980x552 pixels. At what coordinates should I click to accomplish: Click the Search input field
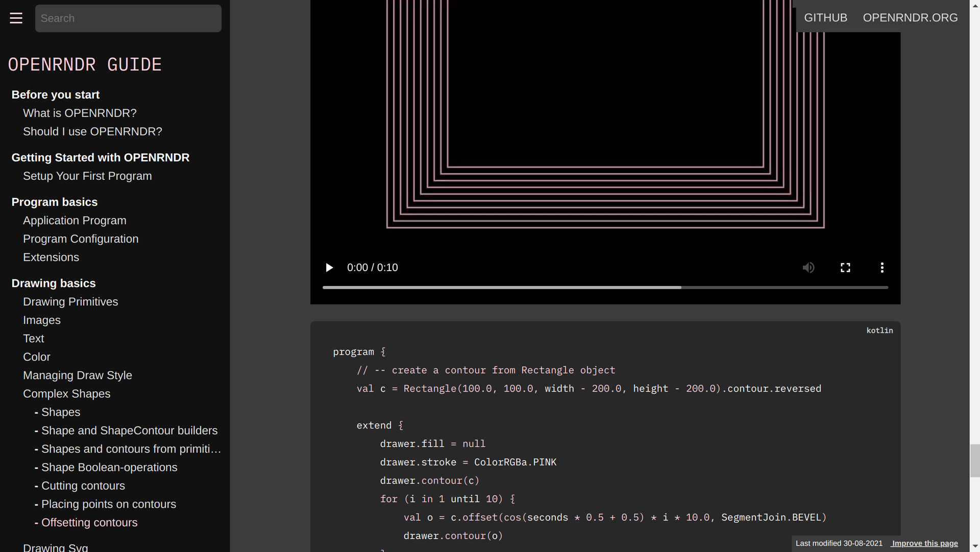click(128, 18)
